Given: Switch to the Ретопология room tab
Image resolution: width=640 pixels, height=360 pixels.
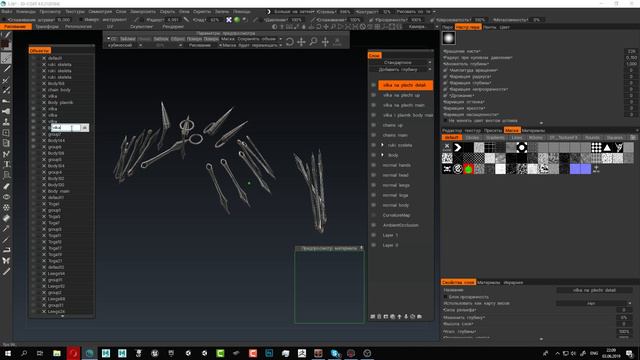Looking at the screenshot, I should (x=78, y=27).
